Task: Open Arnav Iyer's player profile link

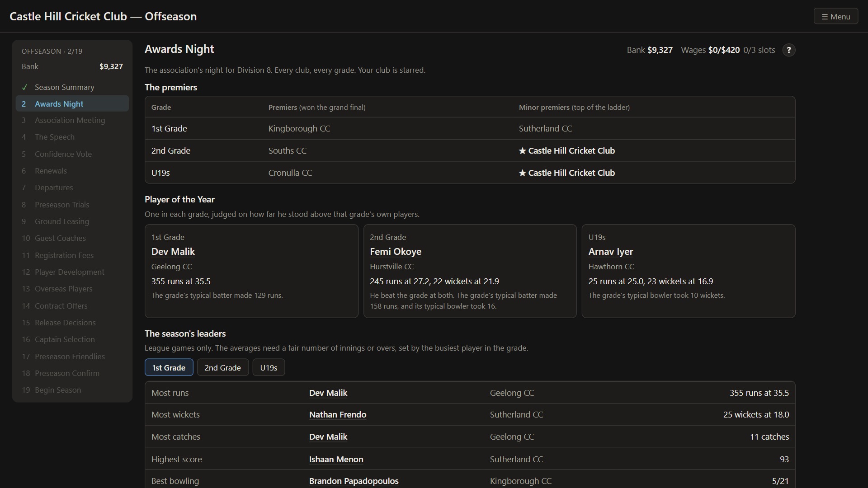Action: (611, 252)
